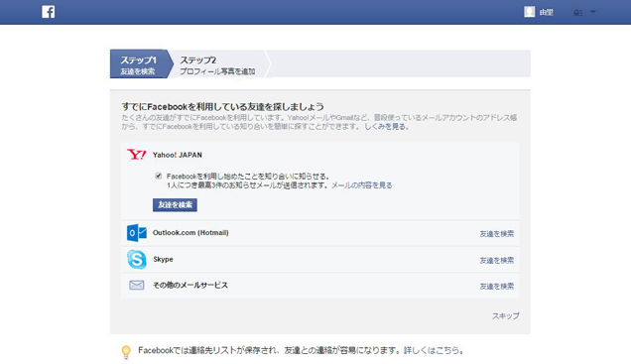Click the light bulb tip icon
Image resolution: width=631 pixels, height=364 pixels.
126,352
